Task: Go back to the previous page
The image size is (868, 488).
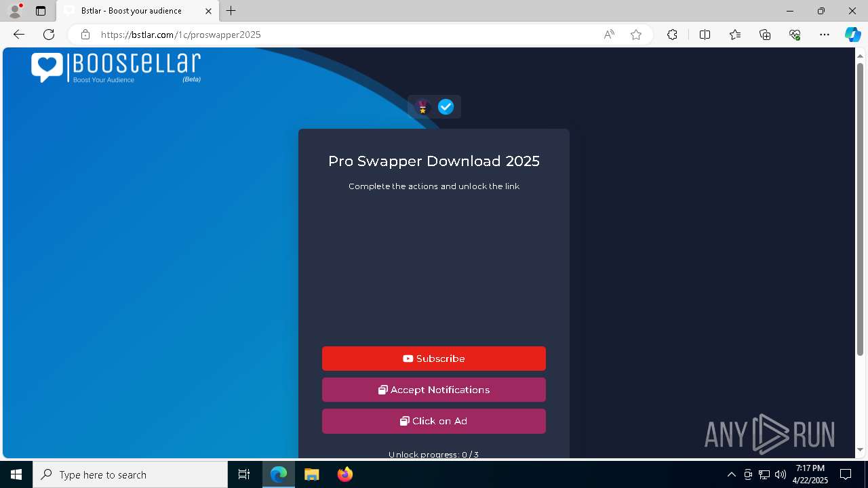Action: click(19, 35)
